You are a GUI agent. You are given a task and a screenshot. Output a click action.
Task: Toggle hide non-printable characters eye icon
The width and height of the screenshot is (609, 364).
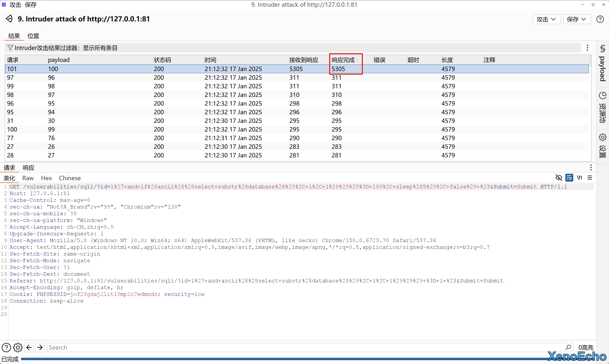559,178
